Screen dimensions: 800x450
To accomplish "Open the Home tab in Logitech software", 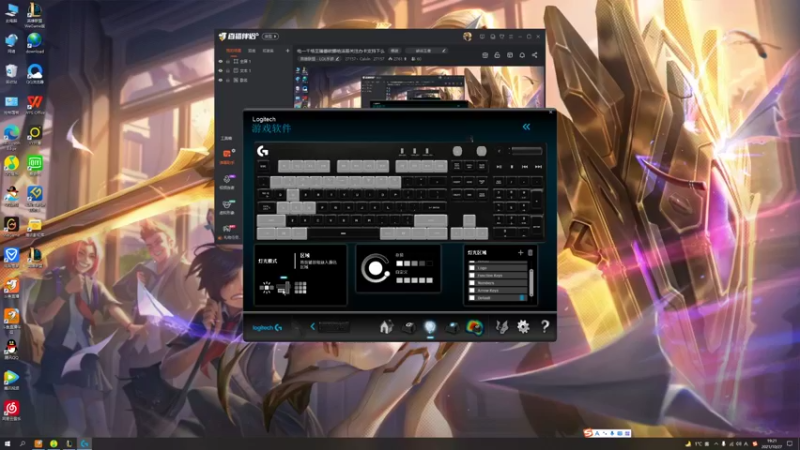I will click(386, 327).
